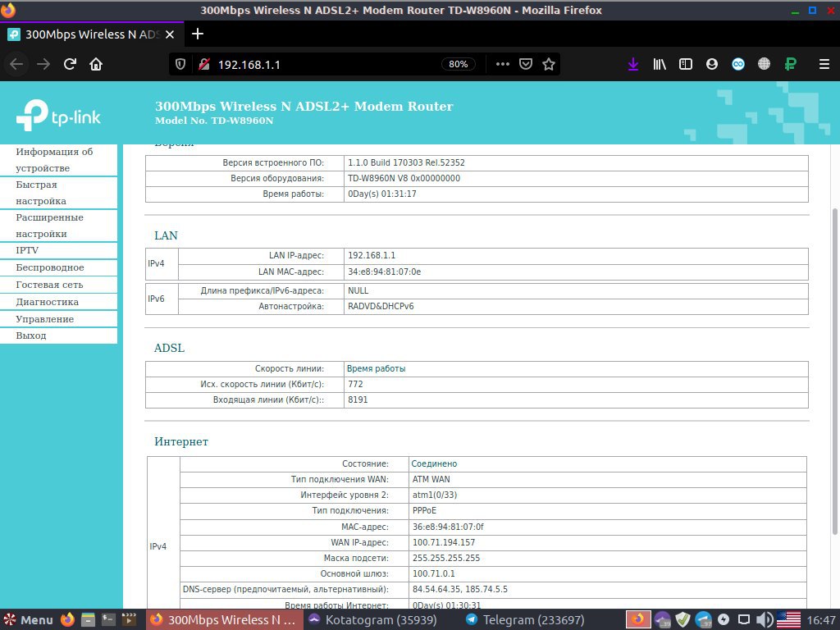This screenshot has width=840, height=630.
Task: Click hardware version TD-W8960N V8 value
Action: (404, 178)
